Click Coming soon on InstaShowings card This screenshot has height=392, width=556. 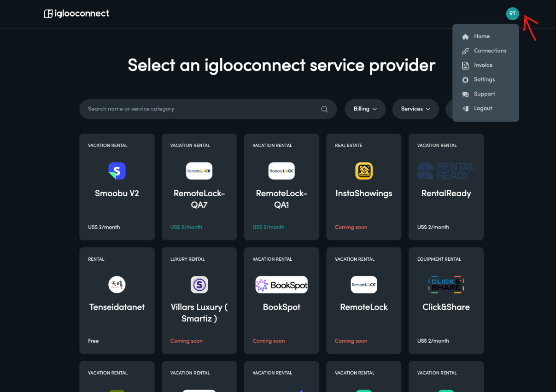click(351, 227)
